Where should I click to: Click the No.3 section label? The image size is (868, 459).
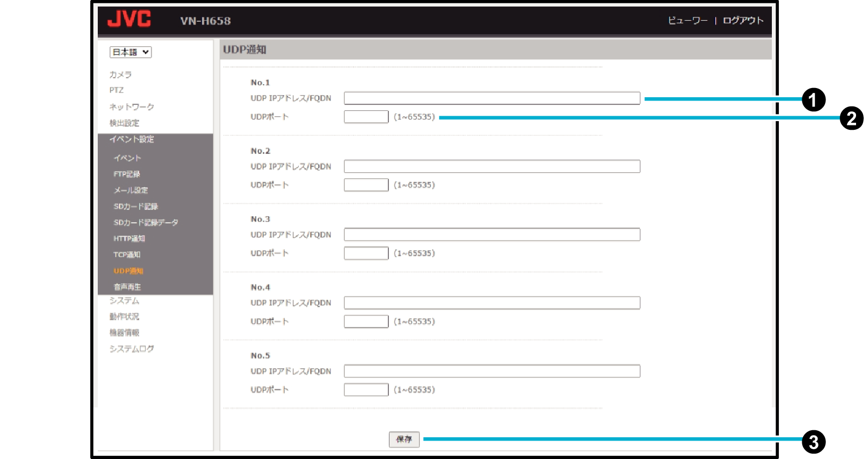[260, 219]
